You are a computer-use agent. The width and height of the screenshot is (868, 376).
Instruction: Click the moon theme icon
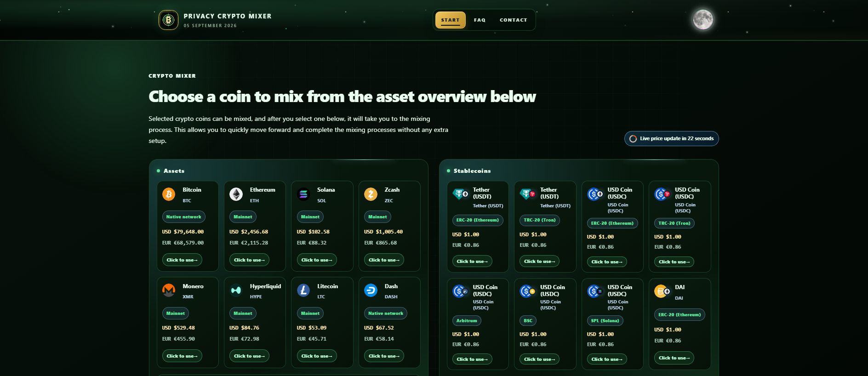tap(703, 19)
